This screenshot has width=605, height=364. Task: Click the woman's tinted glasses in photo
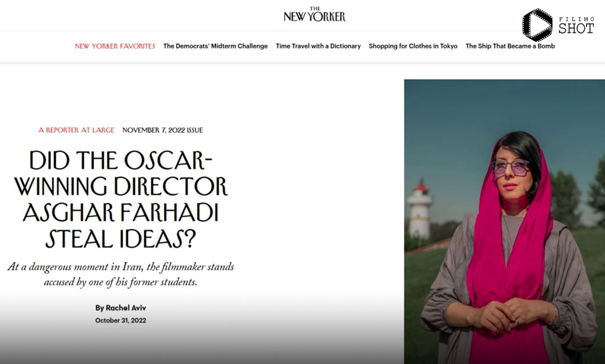point(510,167)
